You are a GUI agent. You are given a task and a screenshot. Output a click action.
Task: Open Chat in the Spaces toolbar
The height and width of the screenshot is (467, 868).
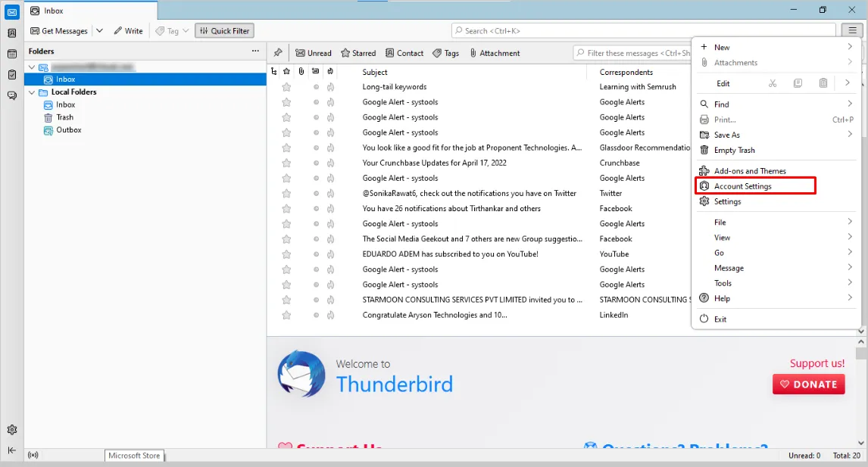pyautogui.click(x=11, y=95)
